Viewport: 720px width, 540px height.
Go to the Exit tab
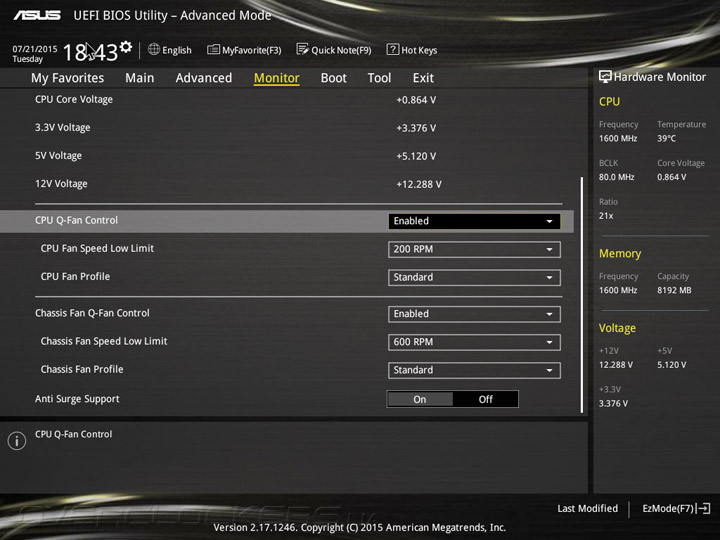point(423,78)
